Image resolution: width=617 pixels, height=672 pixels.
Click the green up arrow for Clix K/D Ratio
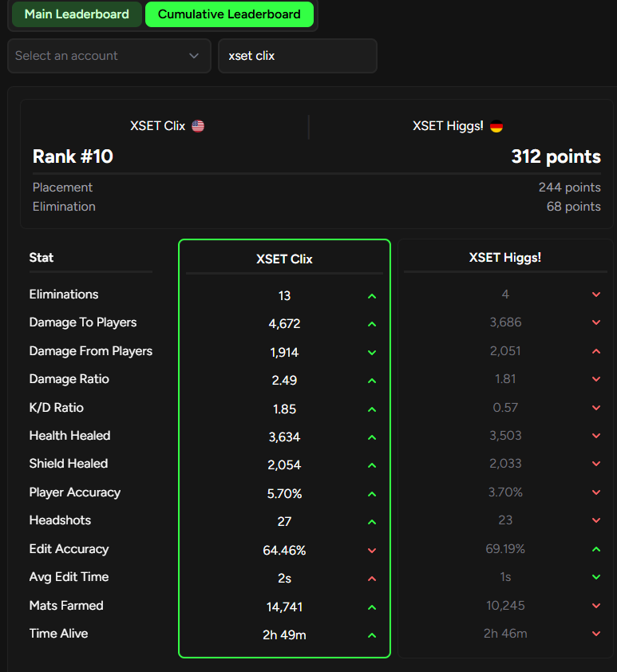coord(372,409)
